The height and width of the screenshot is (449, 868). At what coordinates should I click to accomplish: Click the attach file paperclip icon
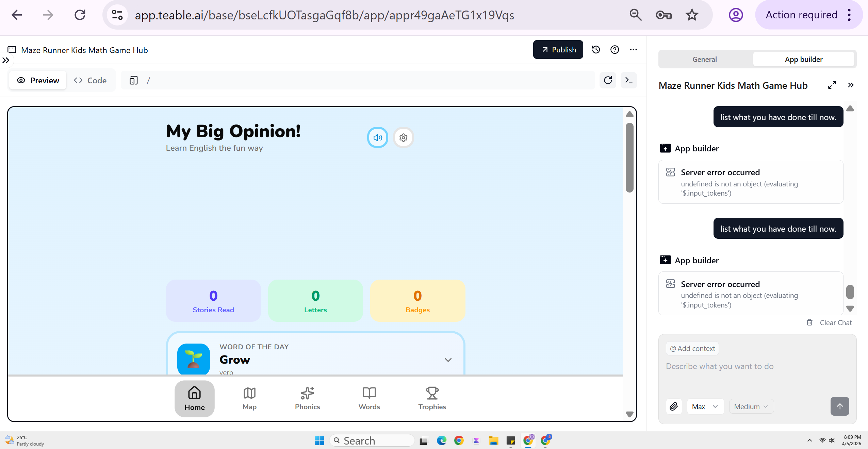(674, 406)
